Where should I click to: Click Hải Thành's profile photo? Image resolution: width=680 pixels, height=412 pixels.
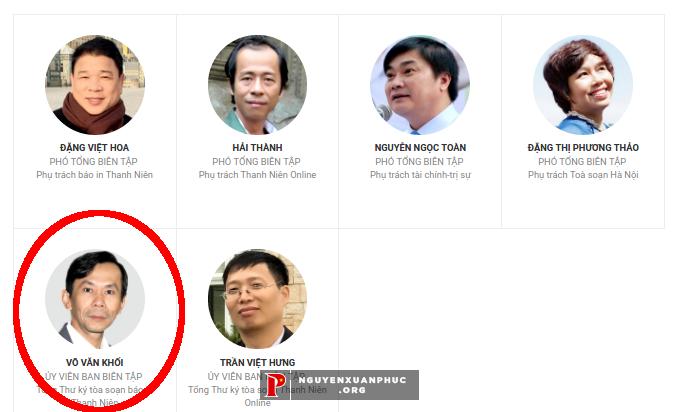click(x=258, y=85)
